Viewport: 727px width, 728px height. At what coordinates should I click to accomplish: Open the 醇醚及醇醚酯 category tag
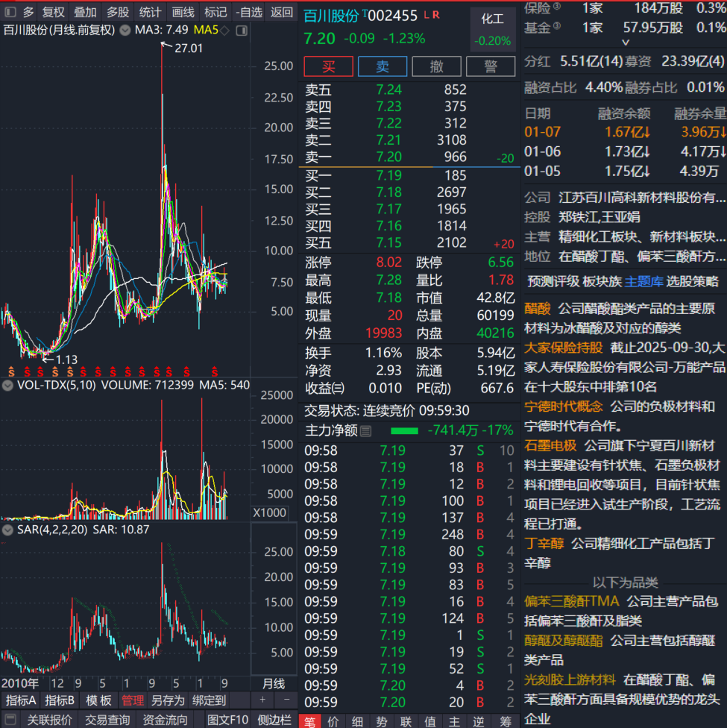(563, 641)
